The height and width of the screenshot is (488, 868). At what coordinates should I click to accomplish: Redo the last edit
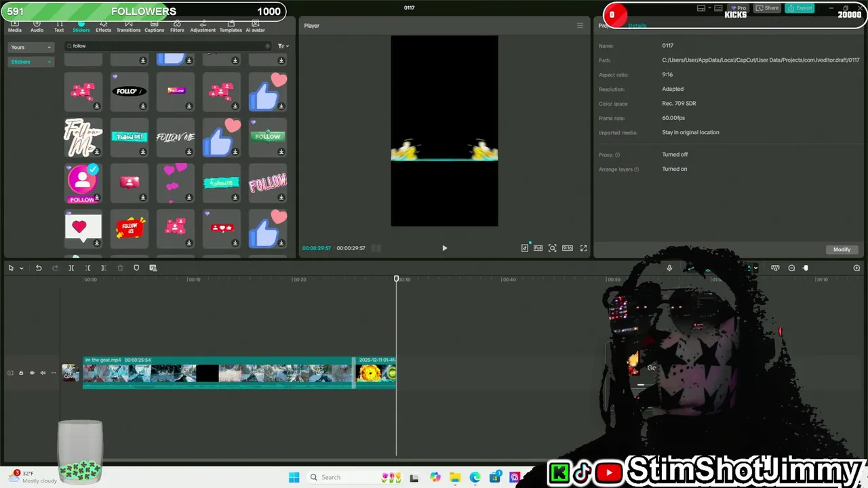55,268
